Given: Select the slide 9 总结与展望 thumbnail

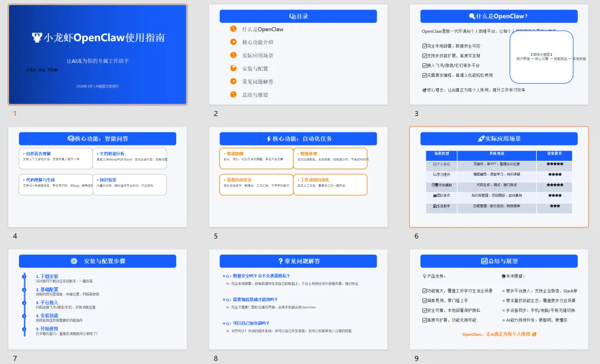Looking at the screenshot, I should pos(499,300).
